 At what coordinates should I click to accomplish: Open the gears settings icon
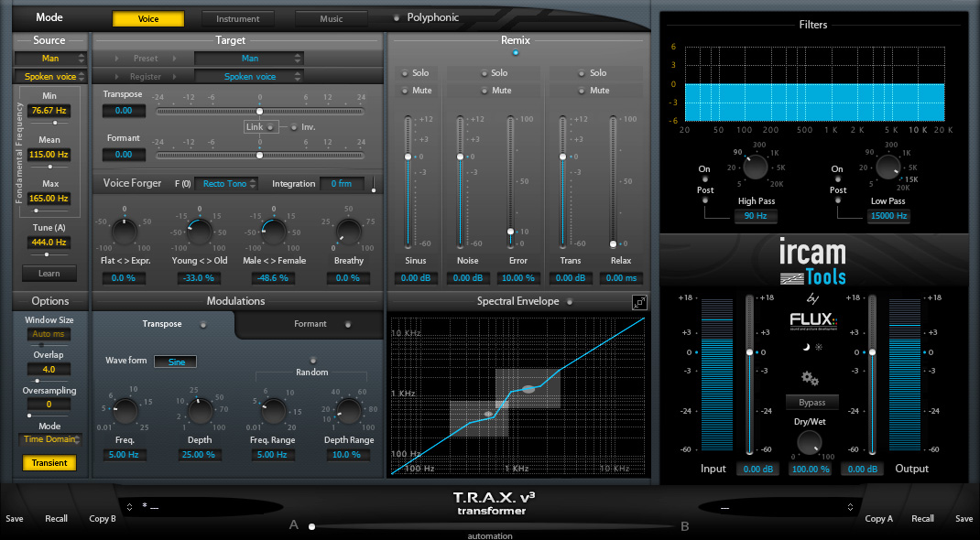click(810, 378)
